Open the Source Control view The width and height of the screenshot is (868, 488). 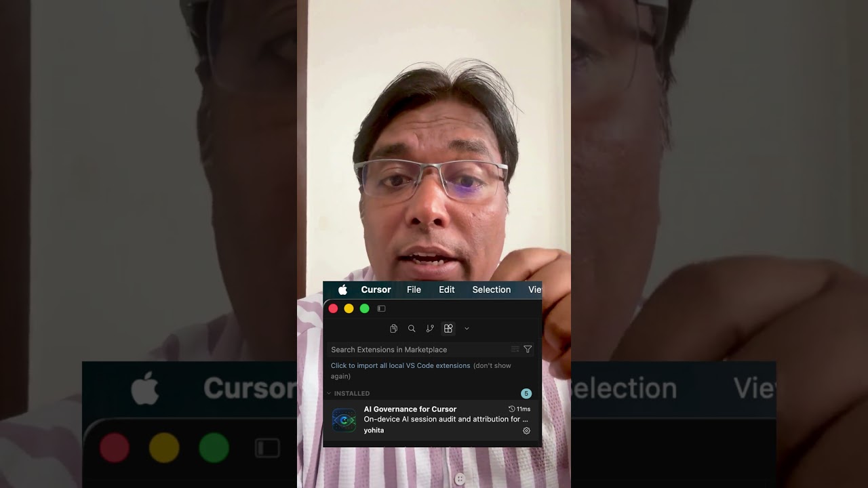tap(430, 329)
